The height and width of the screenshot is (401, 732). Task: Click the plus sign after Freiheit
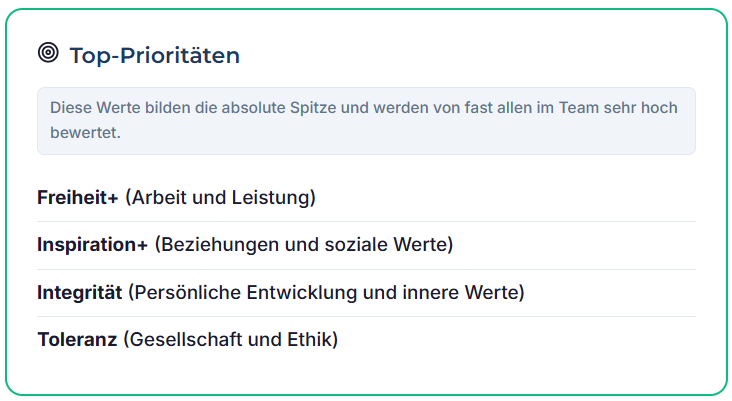coord(114,197)
